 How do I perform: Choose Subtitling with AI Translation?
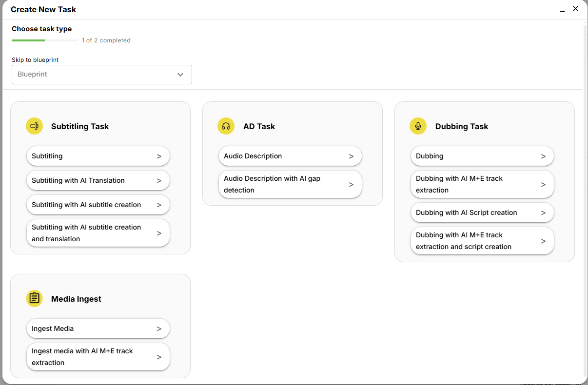pyautogui.click(x=98, y=180)
